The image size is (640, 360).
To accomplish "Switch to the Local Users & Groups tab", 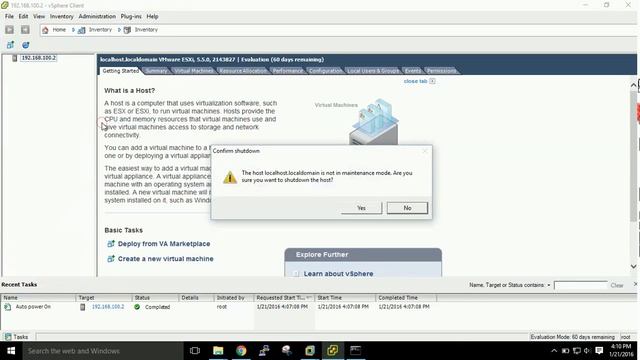I will point(373,71).
